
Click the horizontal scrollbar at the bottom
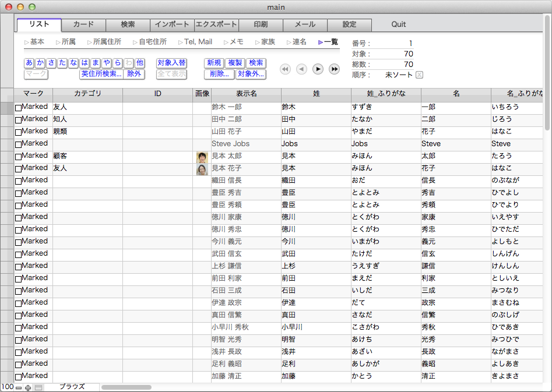tap(126, 387)
